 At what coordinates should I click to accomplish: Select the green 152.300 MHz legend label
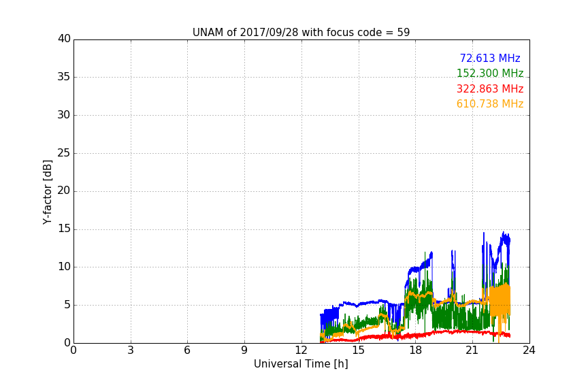[x=490, y=73]
